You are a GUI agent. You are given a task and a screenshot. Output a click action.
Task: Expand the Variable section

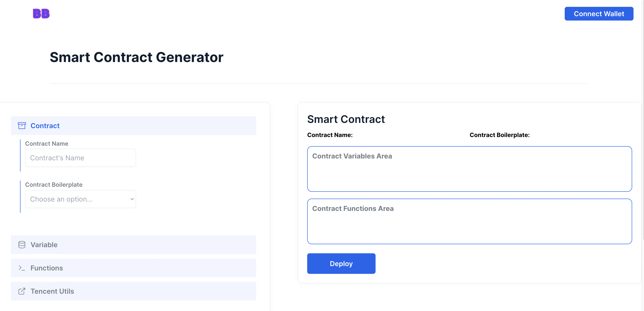click(133, 245)
